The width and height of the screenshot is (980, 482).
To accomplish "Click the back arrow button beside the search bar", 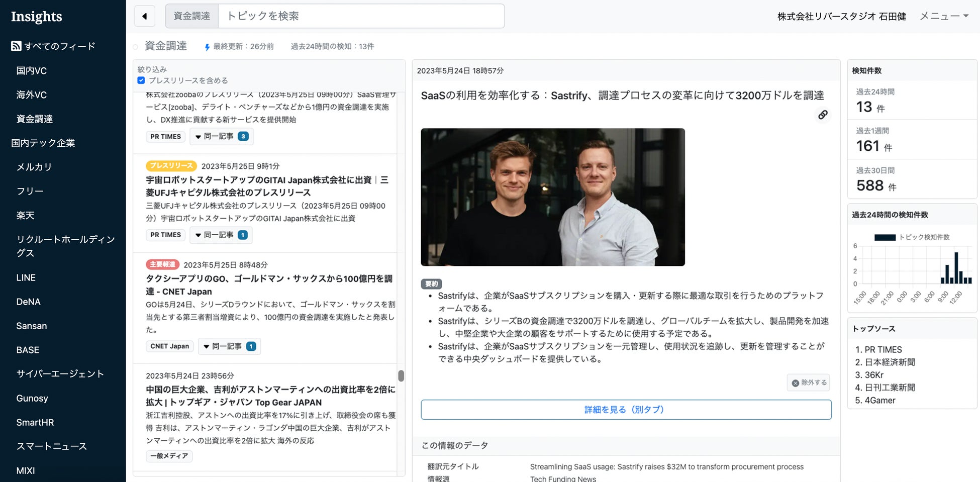I will [145, 16].
